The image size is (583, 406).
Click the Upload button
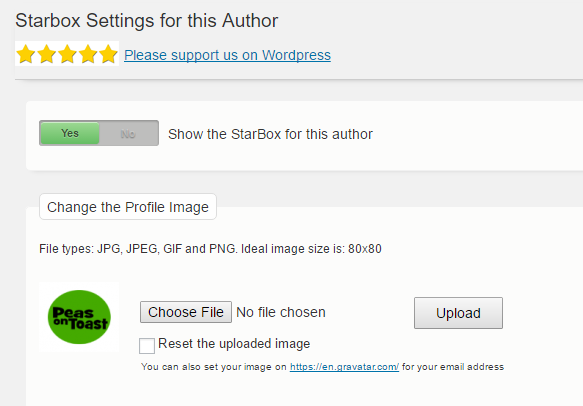(458, 313)
